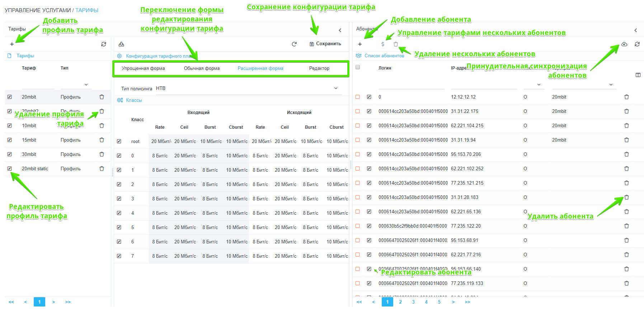644x309 pixels.
Task: Check the subscriber row with IP 95.153.70.206
Action: (x=357, y=154)
